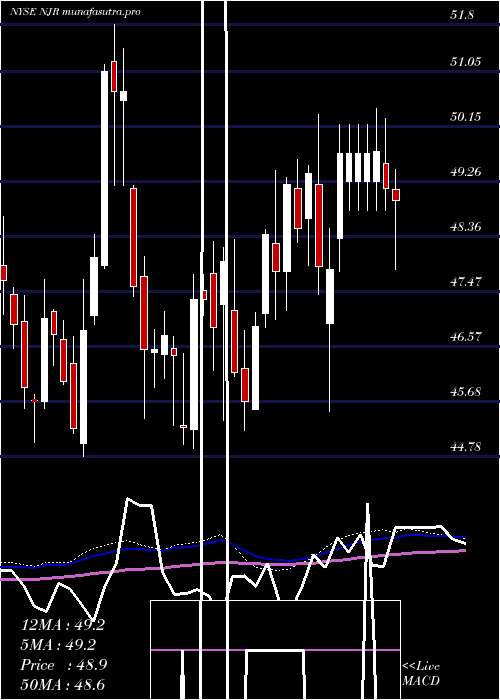Click the Price : 48.9 legend value

click(64, 665)
